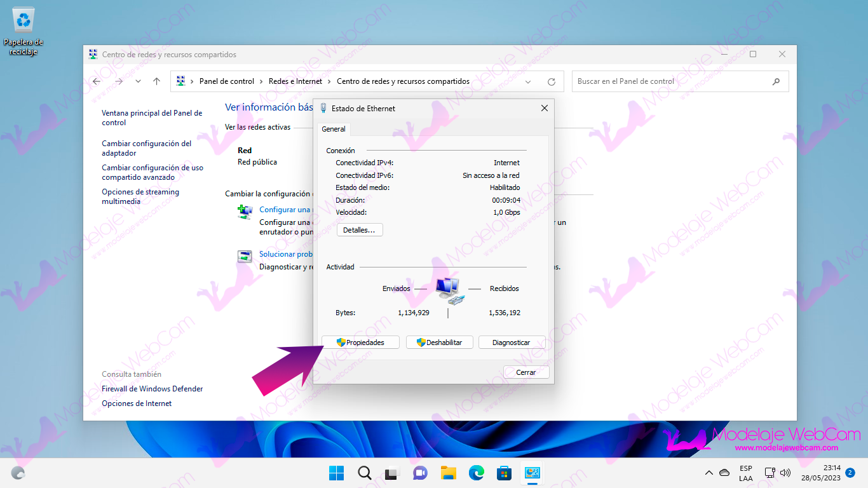Screen dimensions: 868x488
Task: Click the network icon in system tray
Action: click(770, 473)
